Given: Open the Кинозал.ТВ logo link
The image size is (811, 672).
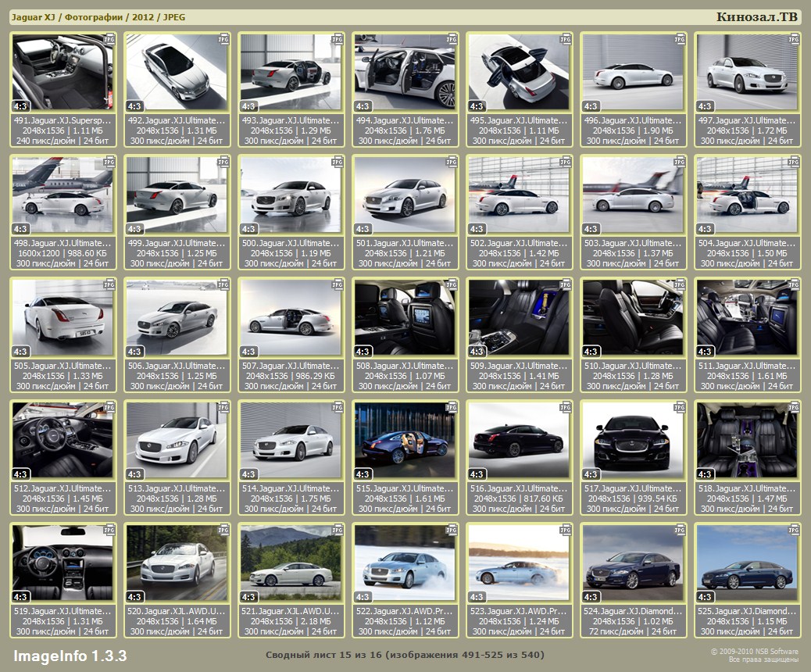Looking at the screenshot, I should pyautogui.click(x=757, y=16).
